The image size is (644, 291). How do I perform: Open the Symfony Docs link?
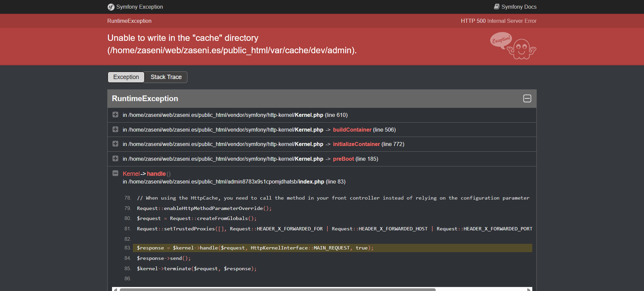[x=519, y=7]
